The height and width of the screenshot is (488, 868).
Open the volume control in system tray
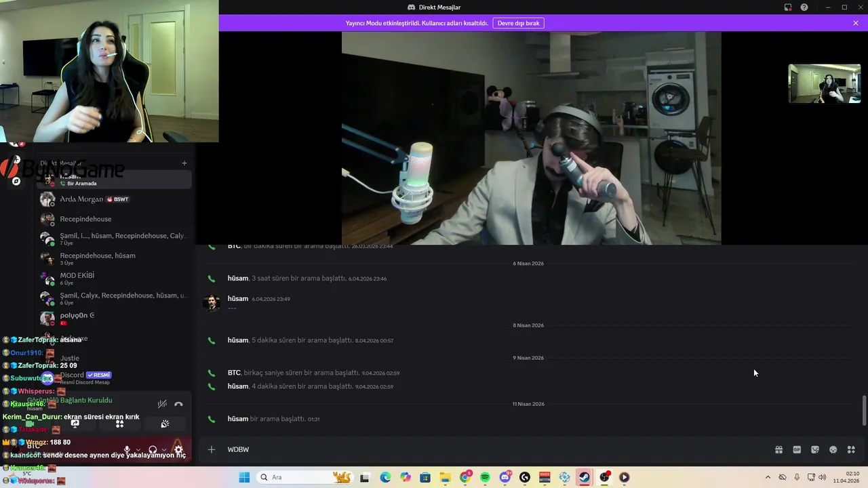point(823,477)
